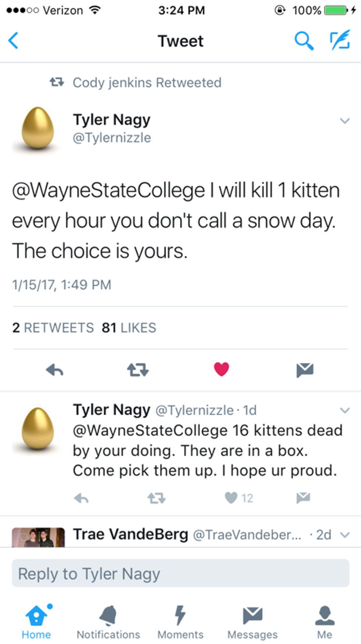
Task: Reply to the 16 kittens reply tweet
Action: pyautogui.click(x=81, y=498)
